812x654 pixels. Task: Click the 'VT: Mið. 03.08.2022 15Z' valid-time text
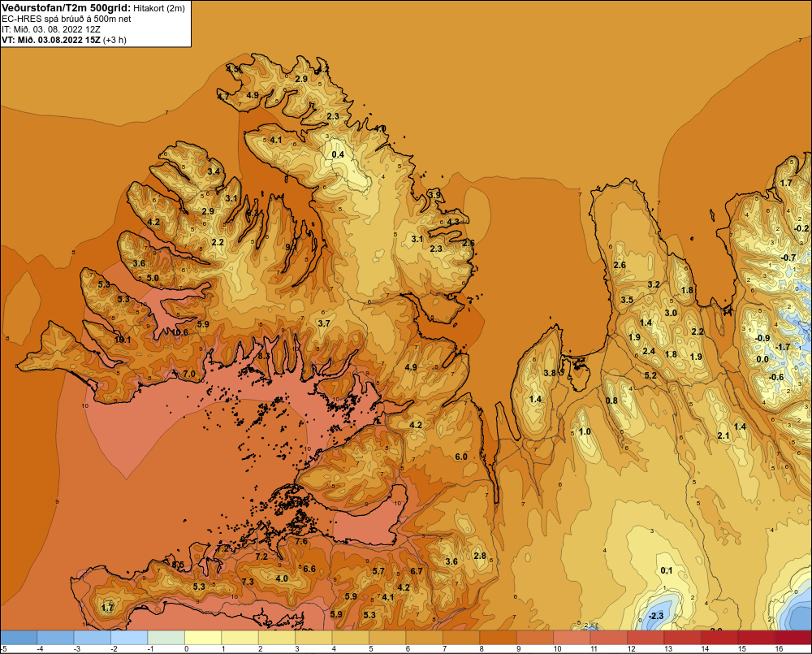50,40
